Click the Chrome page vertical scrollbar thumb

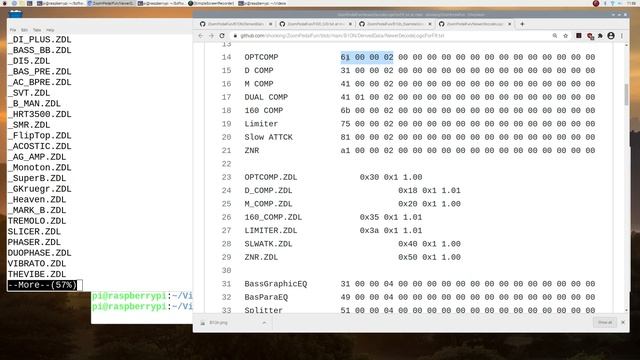tap(627, 94)
